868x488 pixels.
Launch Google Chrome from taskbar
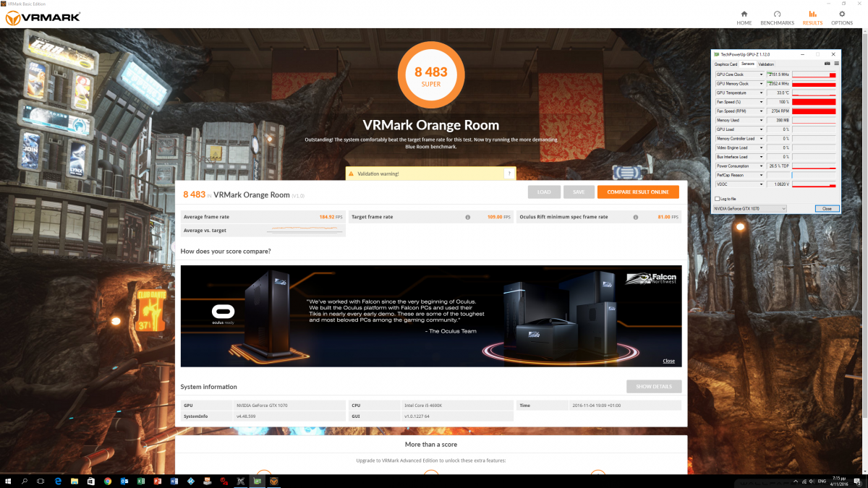coord(108,481)
